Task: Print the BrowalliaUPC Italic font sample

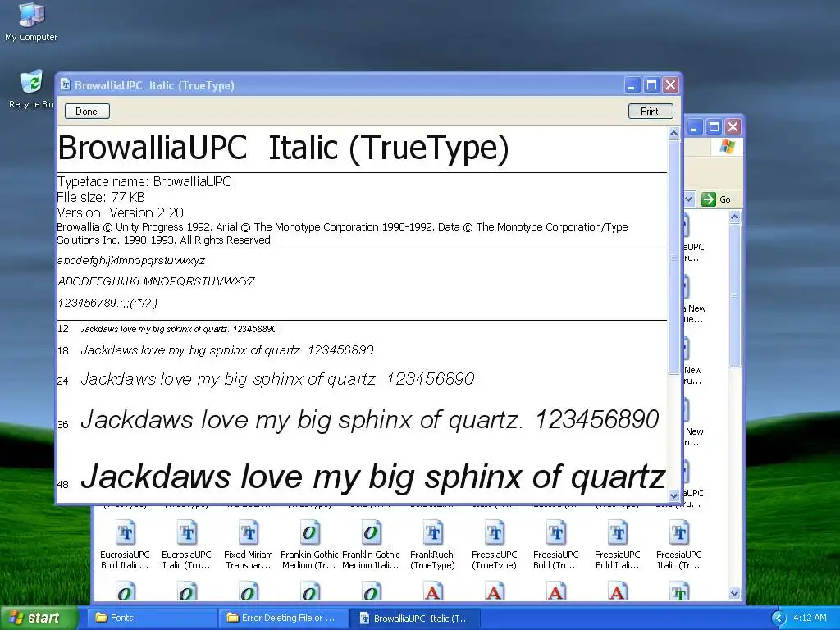Action: (651, 112)
